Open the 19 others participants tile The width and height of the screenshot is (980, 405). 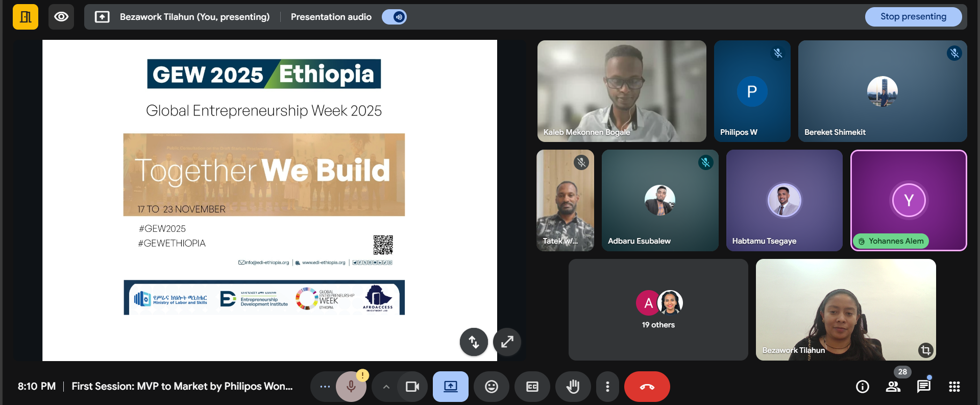coord(658,309)
